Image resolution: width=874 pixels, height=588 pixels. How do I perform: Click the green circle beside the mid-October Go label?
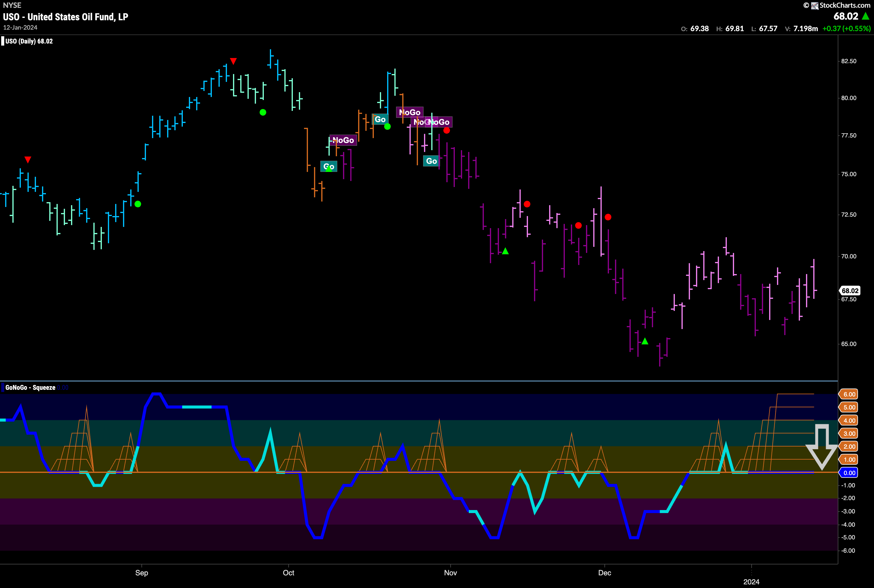387,126
